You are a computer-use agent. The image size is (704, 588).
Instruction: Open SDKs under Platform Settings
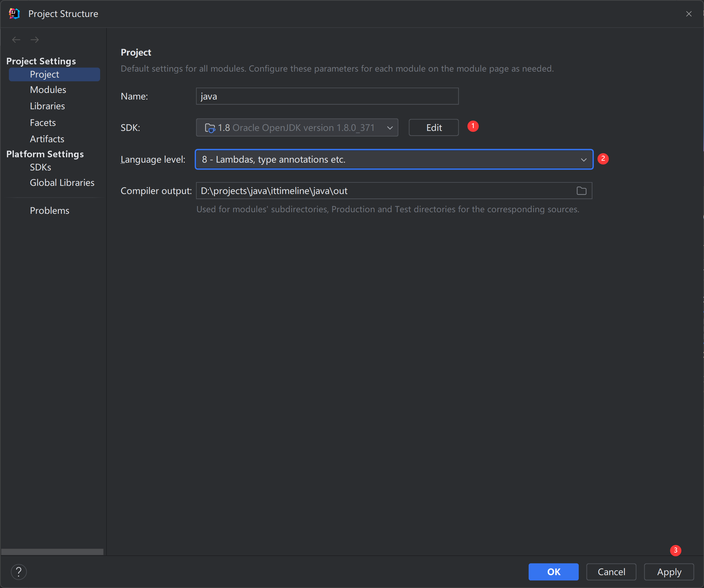[x=40, y=167]
